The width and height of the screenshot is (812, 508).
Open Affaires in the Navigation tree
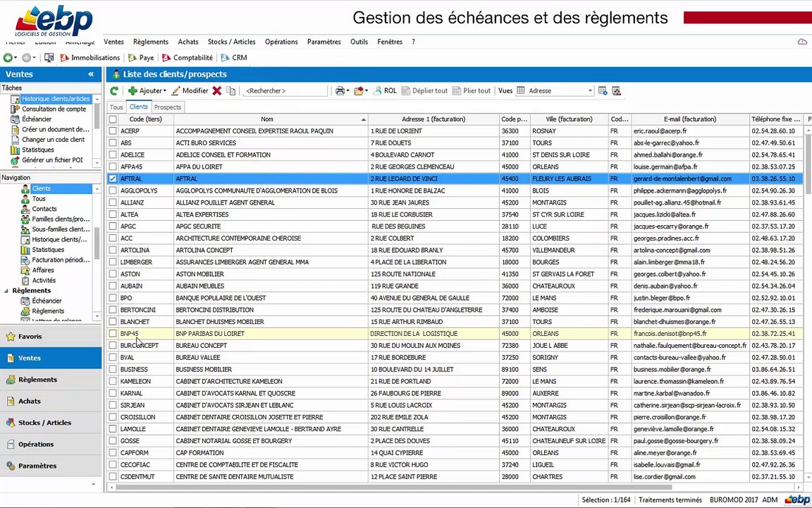point(43,270)
